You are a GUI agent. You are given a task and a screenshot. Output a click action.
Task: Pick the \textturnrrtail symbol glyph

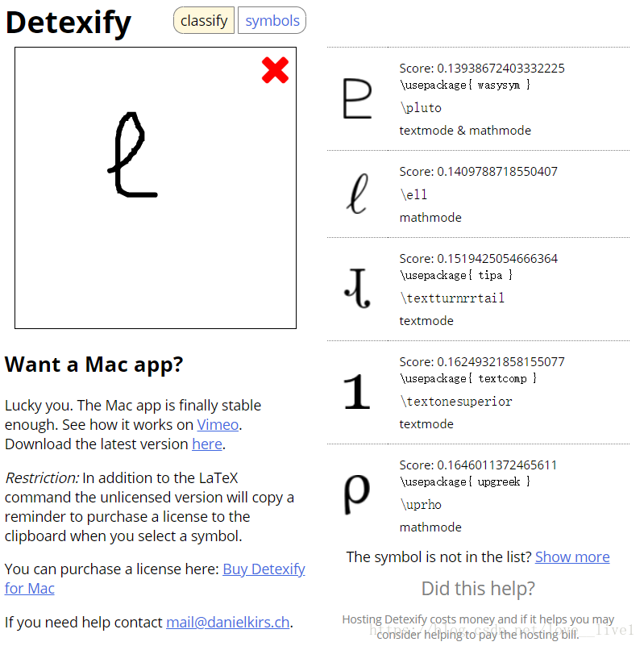click(356, 289)
